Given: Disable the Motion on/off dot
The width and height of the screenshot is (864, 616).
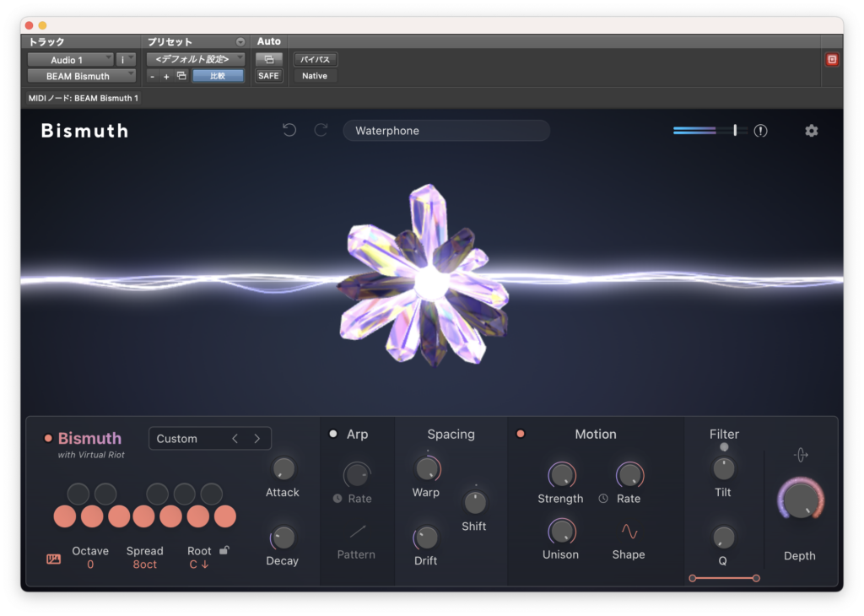Looking at the screenshot, I should [x=520, y=435].
